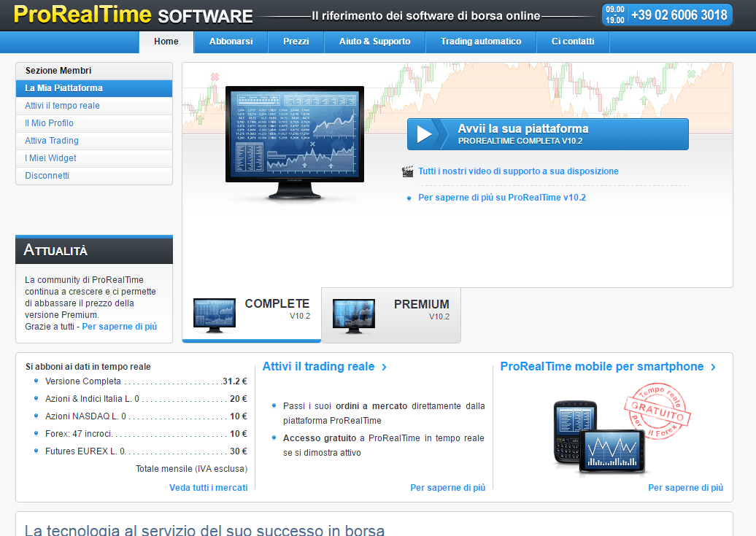Screen dimensions: 756x536
Task: Click the Versione Completa 31.2 € row
Action: [x=141, y=381]
